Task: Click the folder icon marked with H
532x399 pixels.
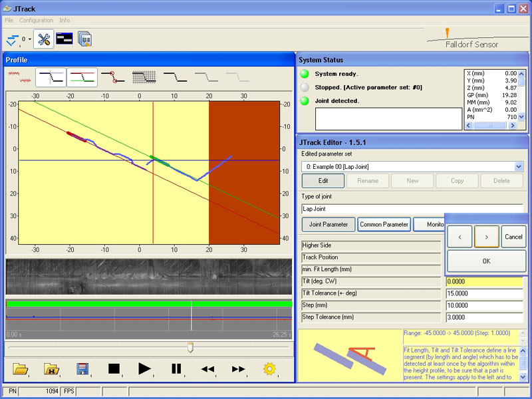Action: (x=52, y=369)
